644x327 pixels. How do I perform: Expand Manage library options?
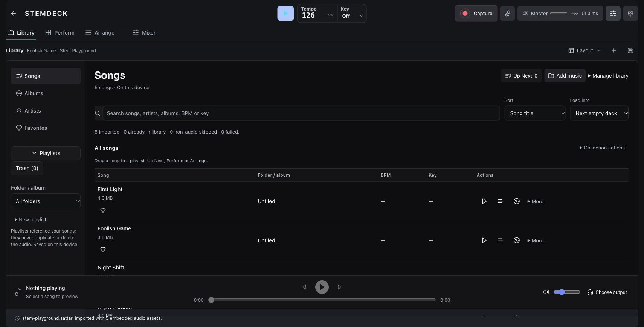point(608,76)
